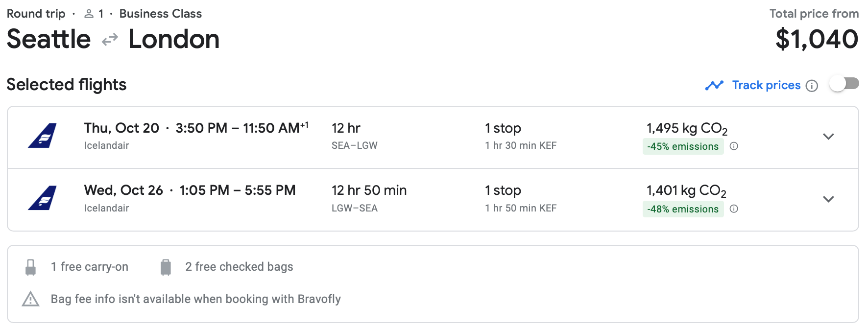Click the round-trip arrows between Seattle and London
Viewport: 868px width, 328px height.
[x=110, y=39]
